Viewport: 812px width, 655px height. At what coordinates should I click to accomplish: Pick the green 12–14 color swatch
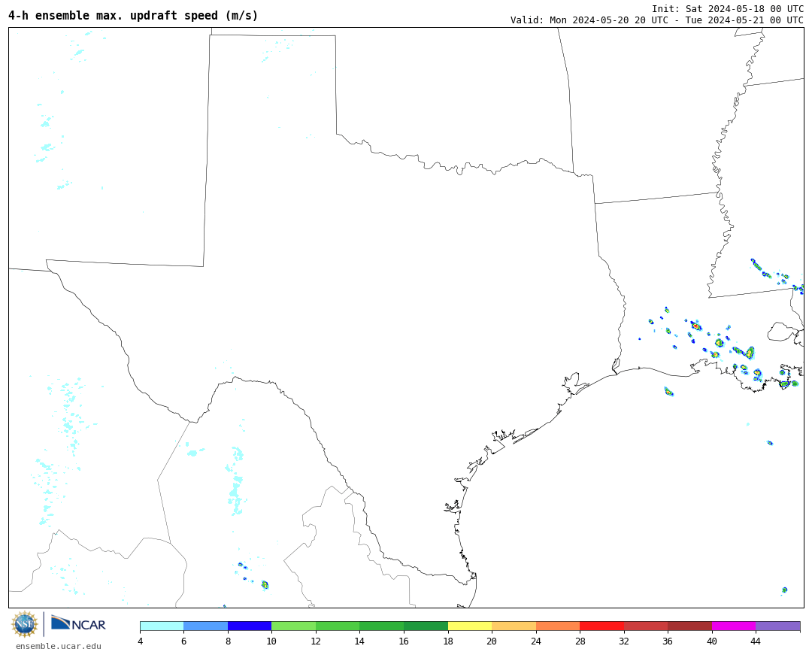point(338,626)
